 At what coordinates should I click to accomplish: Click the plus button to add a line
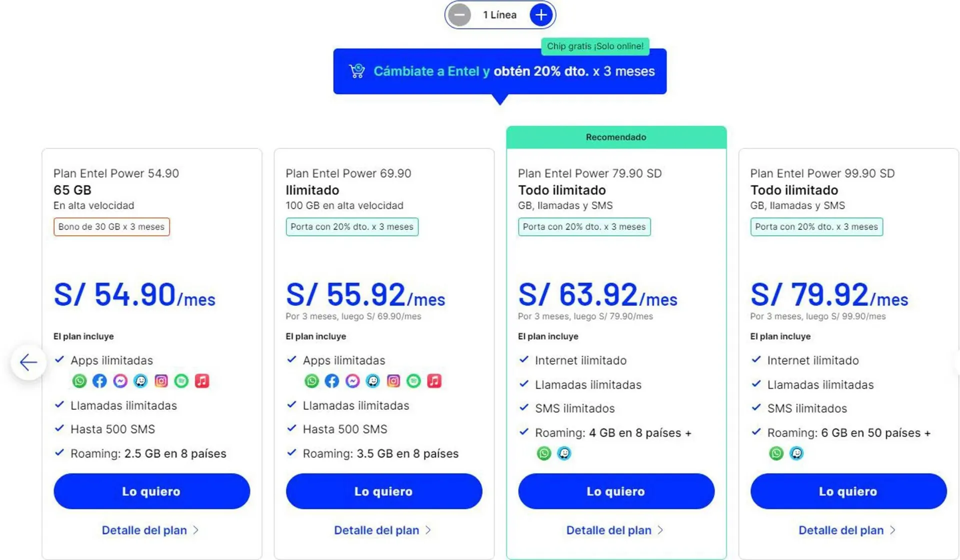541,15
